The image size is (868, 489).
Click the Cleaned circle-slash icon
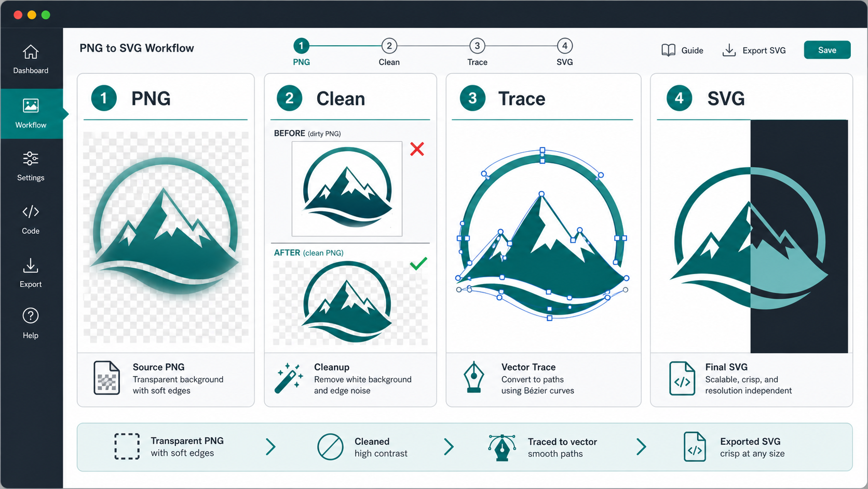coord(330,447)
